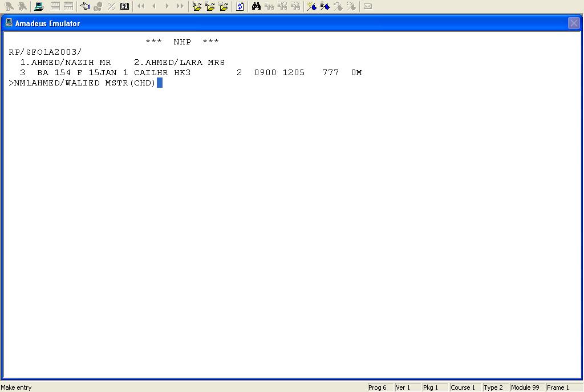Click the black binoculars search icon
This screenshot has height=392, width=584.
pyautogui.click(x=256, y=6)
